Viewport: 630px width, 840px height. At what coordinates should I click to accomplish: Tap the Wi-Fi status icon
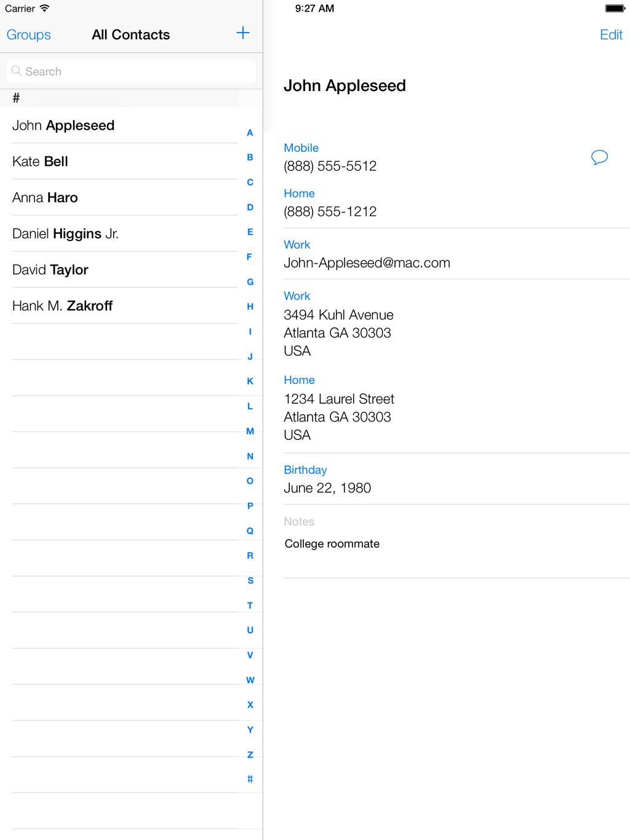tap(44, 9)
